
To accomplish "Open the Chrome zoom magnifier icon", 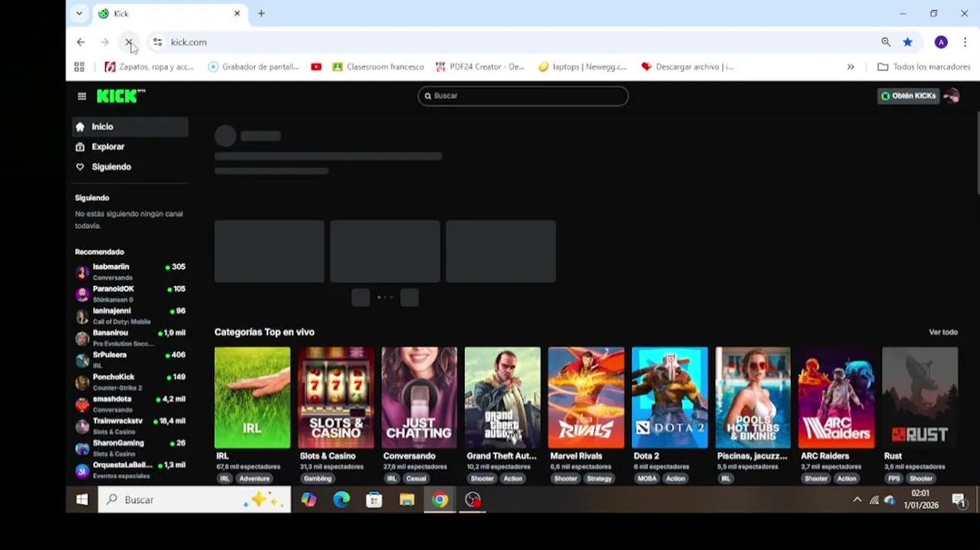I will tap(885, 42).
